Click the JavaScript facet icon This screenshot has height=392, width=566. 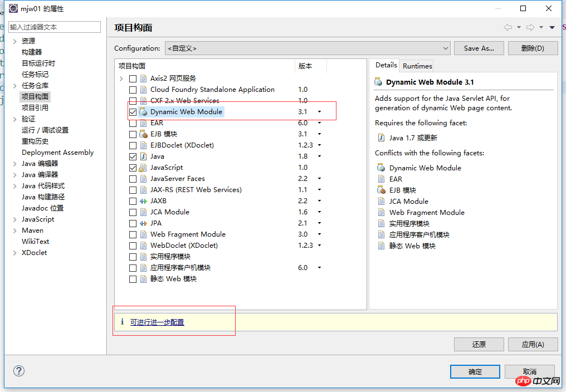tap(143, 168)
